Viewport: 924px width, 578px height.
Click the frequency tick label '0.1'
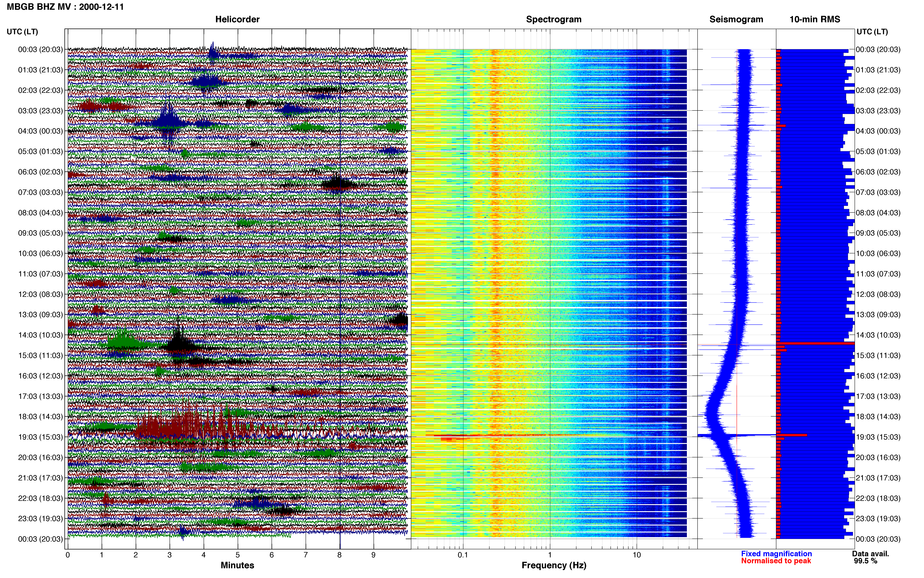tap(463, 555)
